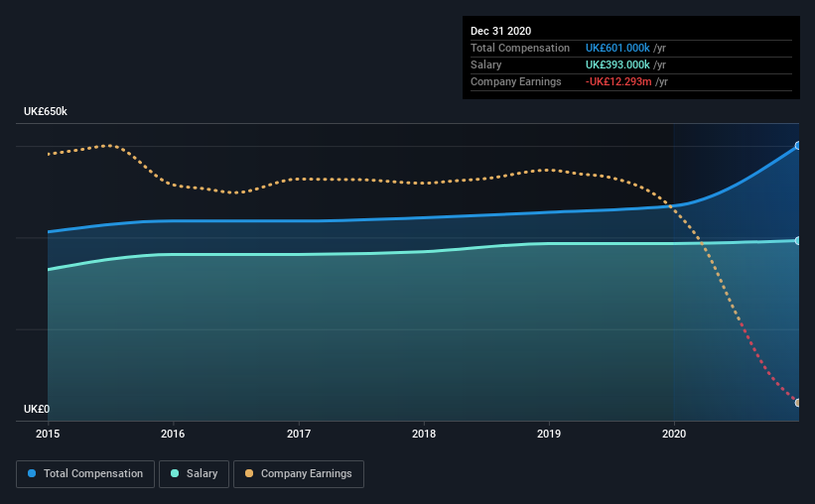815x504 pixels.
Task: Click the -UK£12.293m earnings tooltip value
Action: pyautogui.click(x=618, y=81)
